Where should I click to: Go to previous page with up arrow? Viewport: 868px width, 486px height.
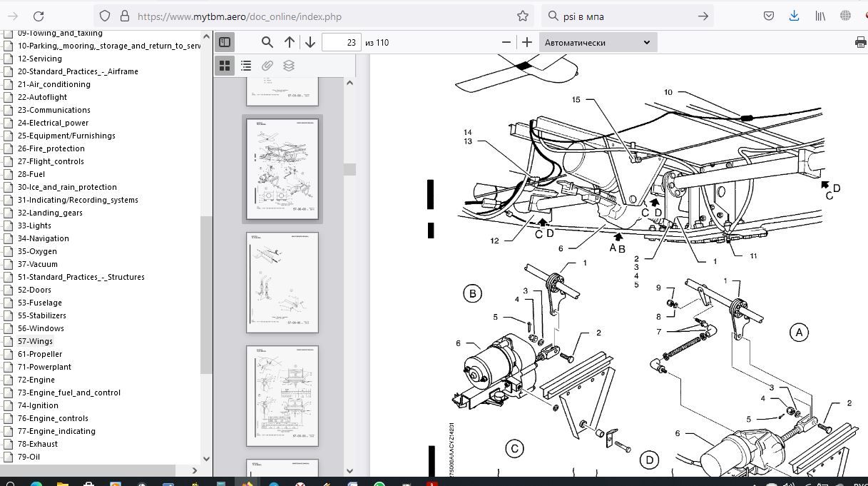click(290, 42)
